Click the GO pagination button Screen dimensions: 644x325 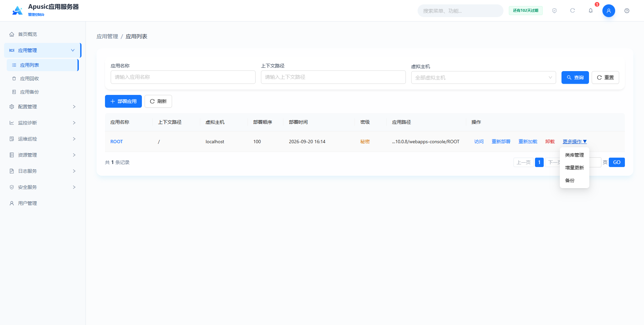[x=617, y=162]
